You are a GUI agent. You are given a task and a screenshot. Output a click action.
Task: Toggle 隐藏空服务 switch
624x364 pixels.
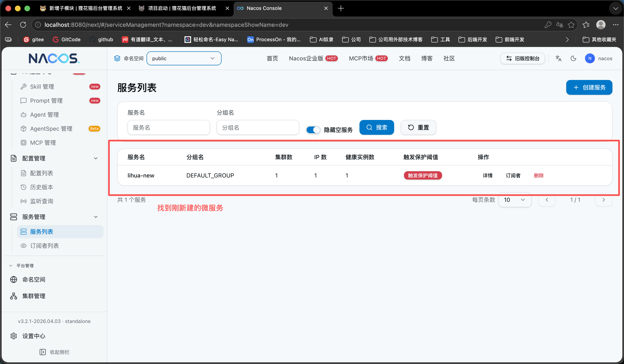coord(313,130)
